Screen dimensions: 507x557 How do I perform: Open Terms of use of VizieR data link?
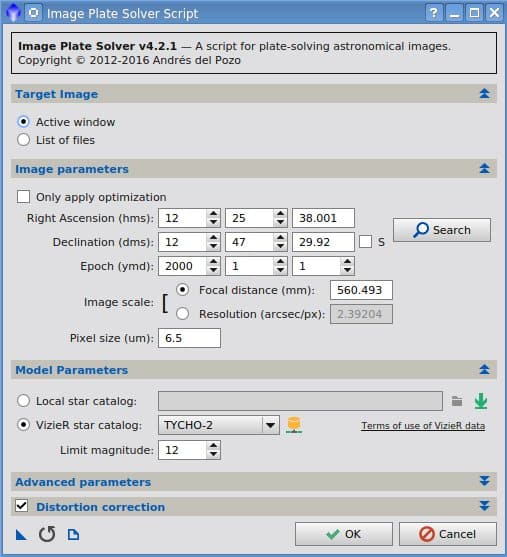pos(423,426)
